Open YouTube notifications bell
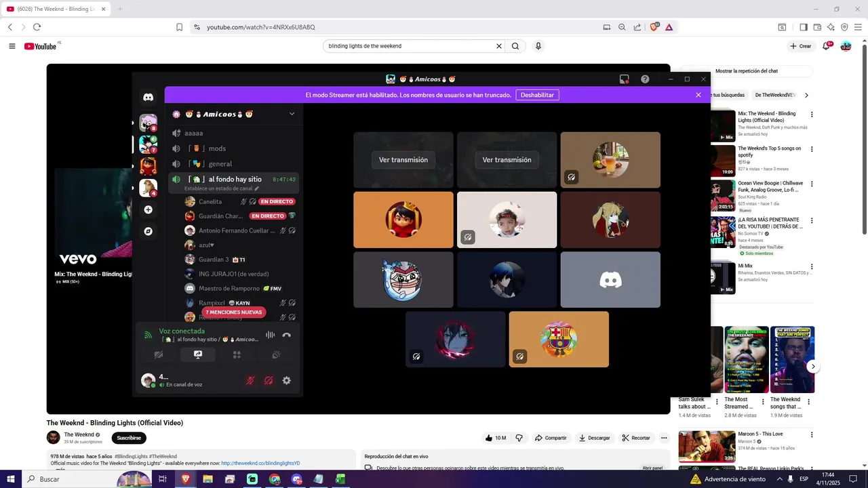Image resolution: width=868 pixels, height=488 pixels. click(x=827, y=46)
